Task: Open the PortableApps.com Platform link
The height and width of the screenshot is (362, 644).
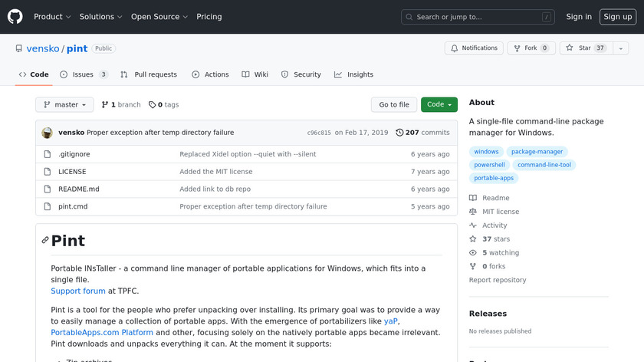Action: (102, 332)
